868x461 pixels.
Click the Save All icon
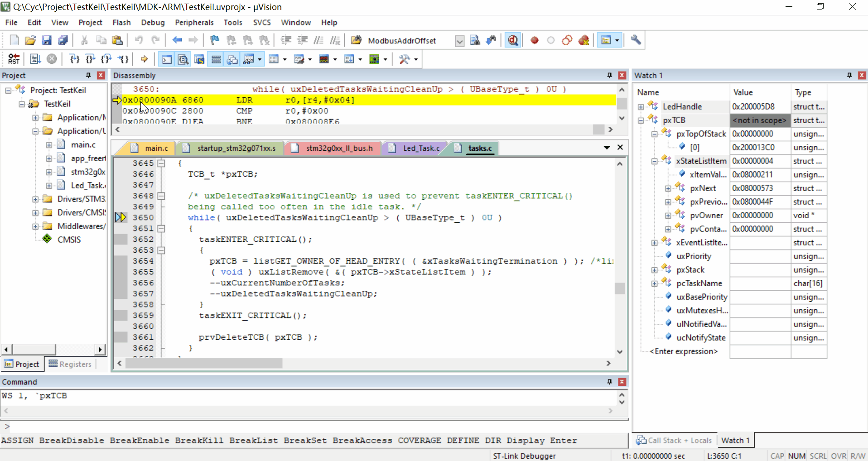tap(63, 40)
